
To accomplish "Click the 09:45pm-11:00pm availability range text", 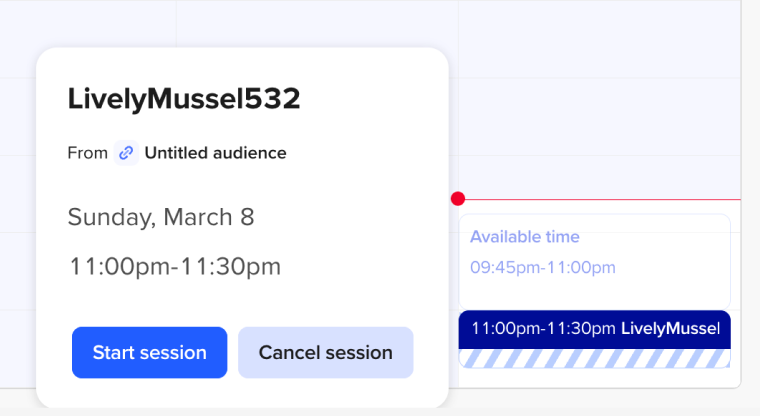I will point(543,268).
